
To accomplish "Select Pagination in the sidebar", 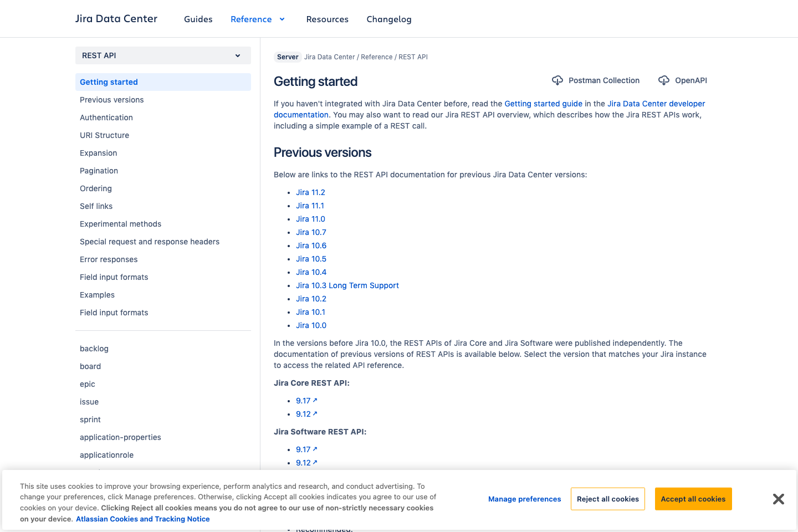I will [99, 171].
